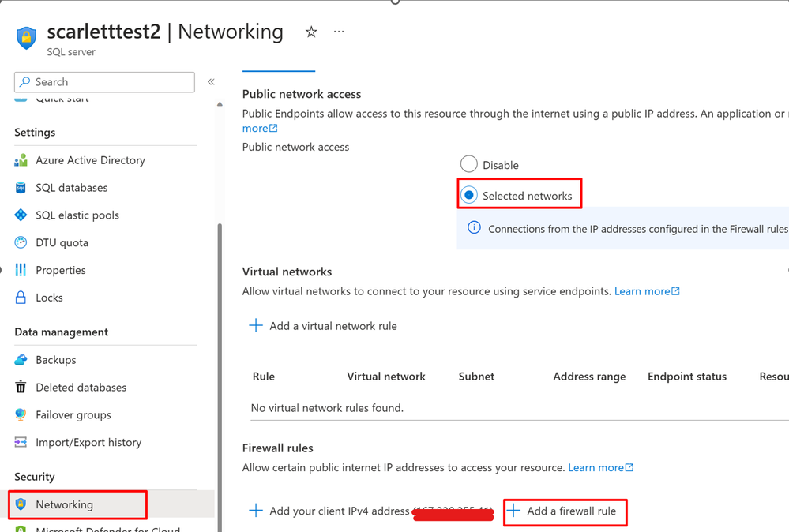This screenshot has height=532, width=789.
Task: Click the sidebar scroll up arrow
Action: pyautogui.click(x=220, y=104)
